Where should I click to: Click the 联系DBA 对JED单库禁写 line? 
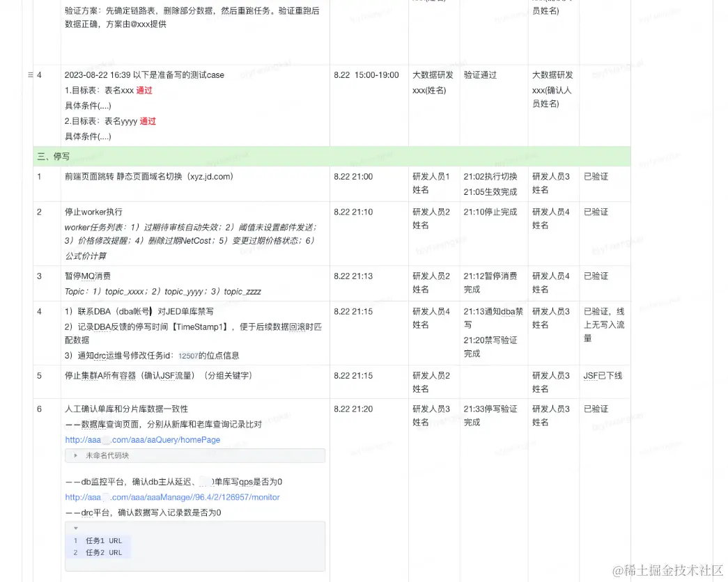139,311
